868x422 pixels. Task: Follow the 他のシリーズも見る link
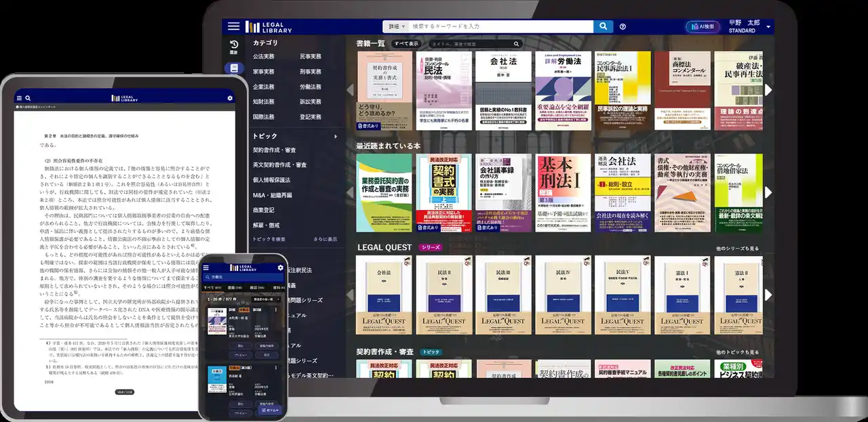[738, 249]
